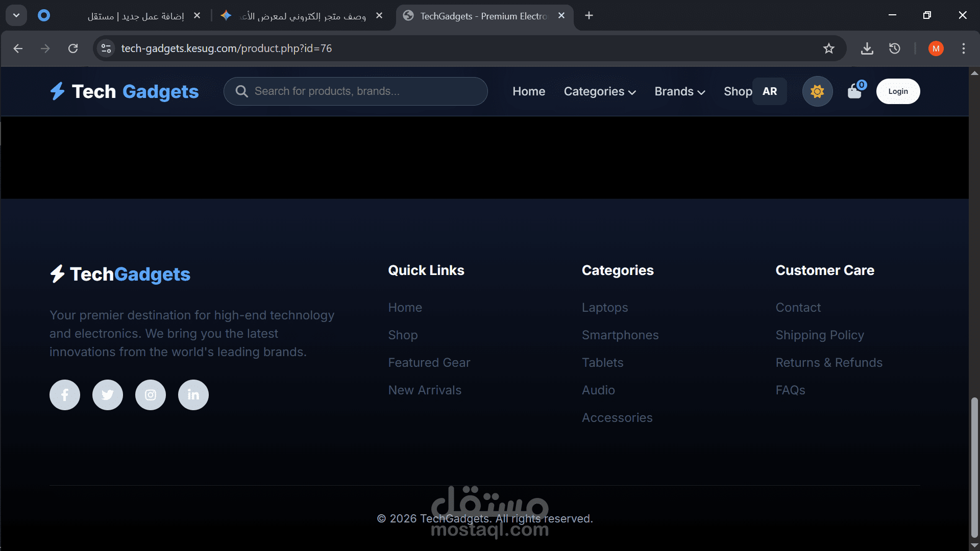Bookmark page with star icon
The height and width of the screenshot is (551, 980).
click(x=828, y=48)
